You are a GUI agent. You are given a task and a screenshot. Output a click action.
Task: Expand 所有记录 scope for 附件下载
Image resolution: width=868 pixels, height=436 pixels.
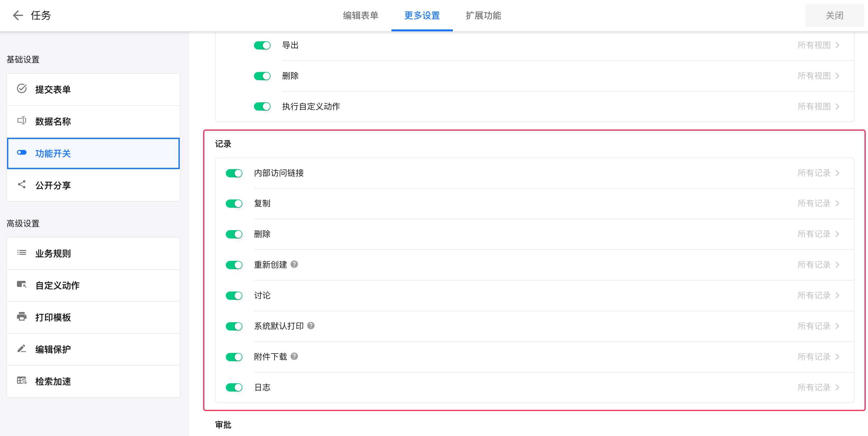click(818, 357)
